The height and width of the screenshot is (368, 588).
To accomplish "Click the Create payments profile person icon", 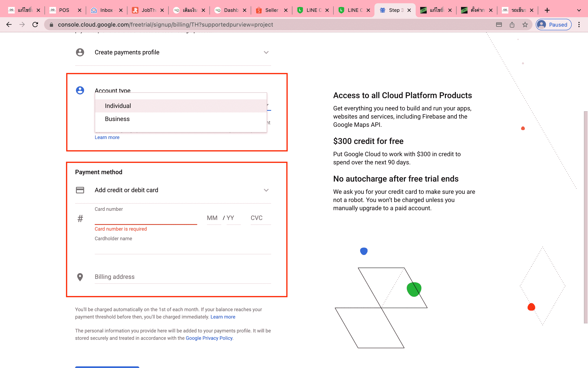I will click(x=80, y=52).
